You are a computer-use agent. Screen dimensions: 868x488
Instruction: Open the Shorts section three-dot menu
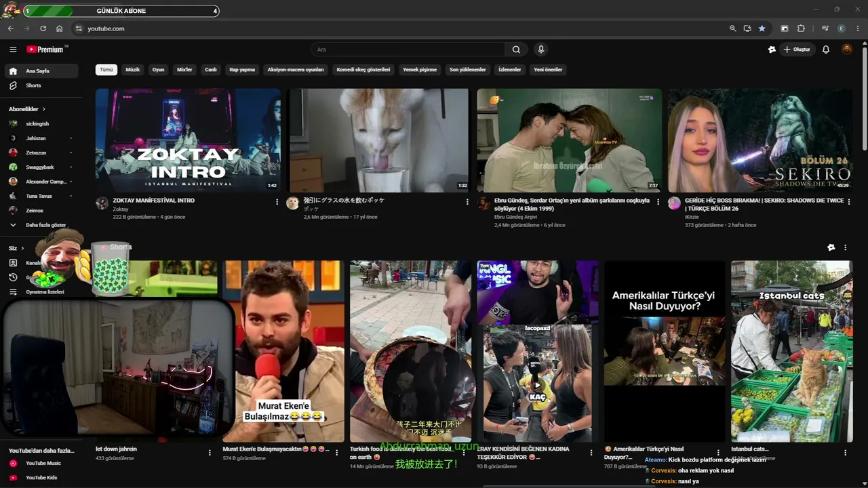845,247
